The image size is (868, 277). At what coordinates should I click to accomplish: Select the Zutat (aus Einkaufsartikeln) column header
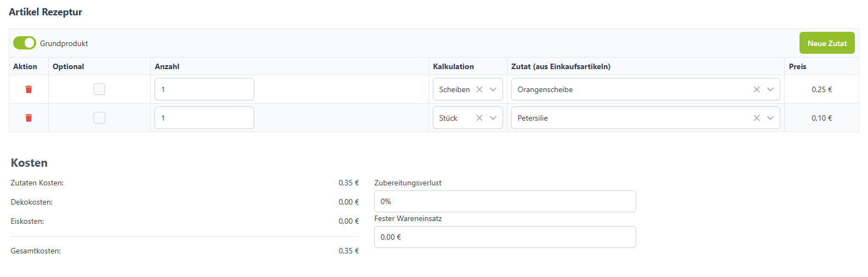point(561,66)
